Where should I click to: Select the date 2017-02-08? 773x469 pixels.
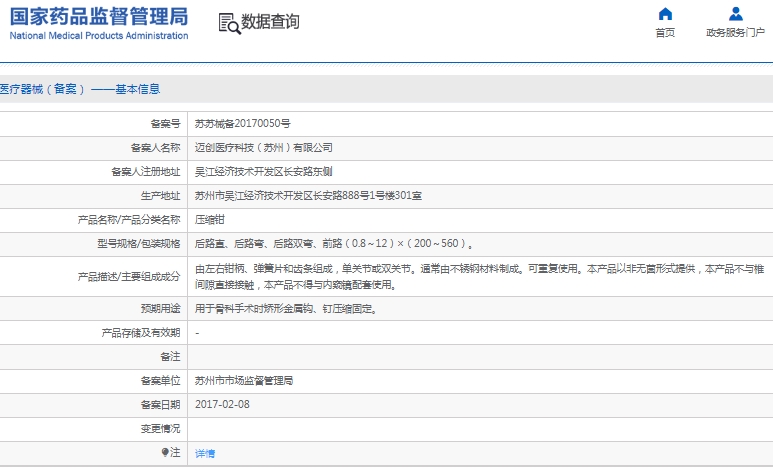pos(222,404)
